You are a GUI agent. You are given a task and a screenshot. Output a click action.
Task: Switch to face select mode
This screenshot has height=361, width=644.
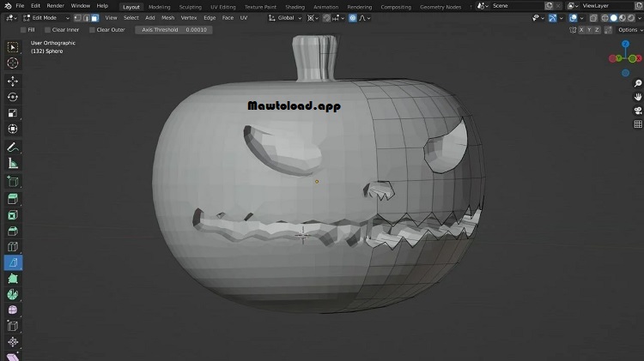coord(94,18)
